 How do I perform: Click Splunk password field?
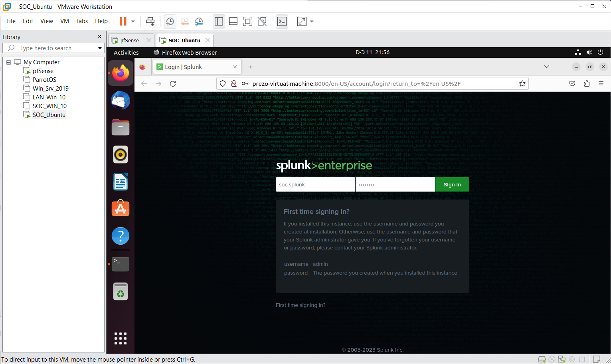pyautogui.click(x=395, y=184)
